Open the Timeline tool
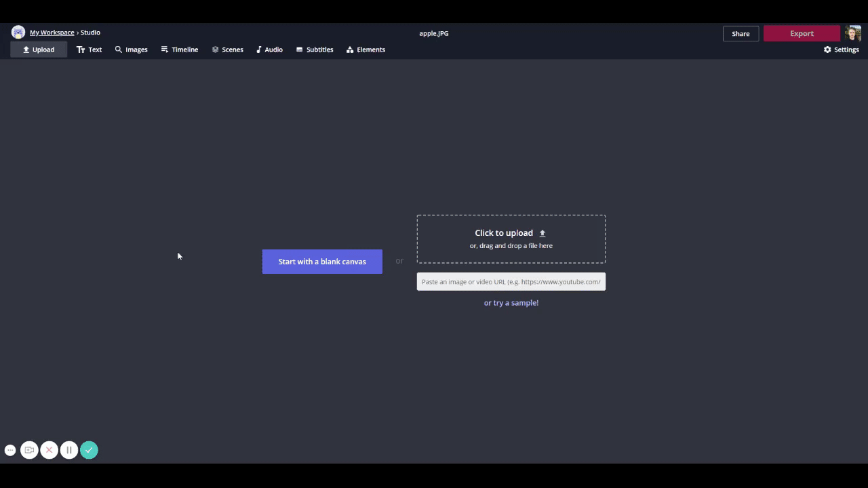 [x=179, y=49]
